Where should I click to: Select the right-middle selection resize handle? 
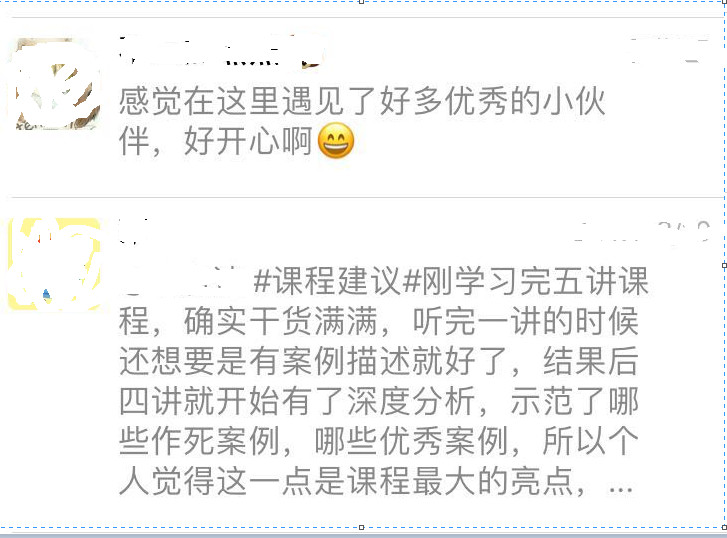(x=724, y=265)
